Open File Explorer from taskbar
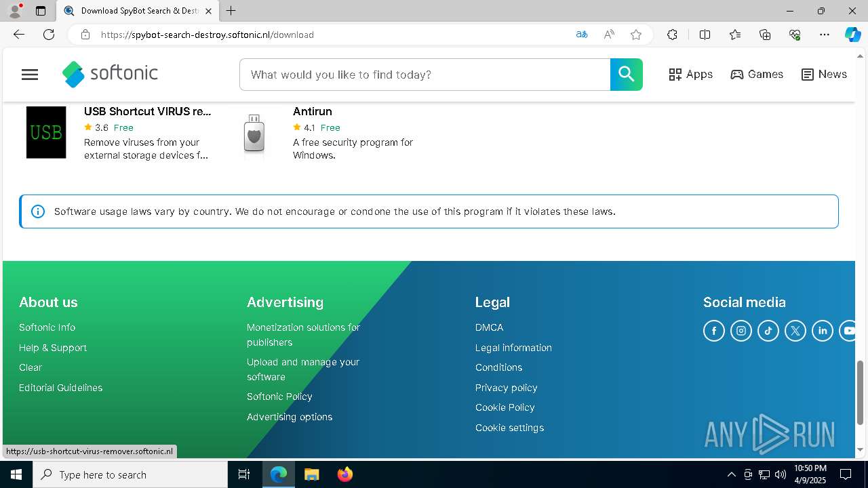The height and width of the screenshot is (488, 868). pyautogui.click(x=312, y=474)
